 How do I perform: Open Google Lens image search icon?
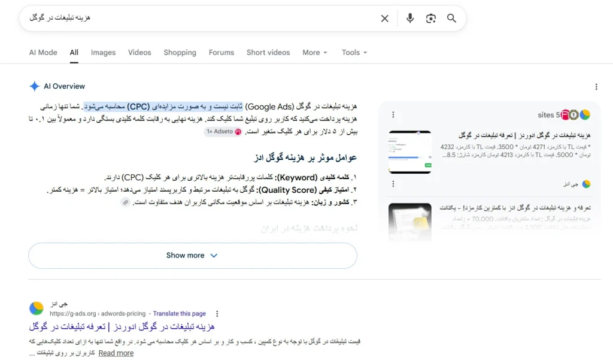[431, 19]
